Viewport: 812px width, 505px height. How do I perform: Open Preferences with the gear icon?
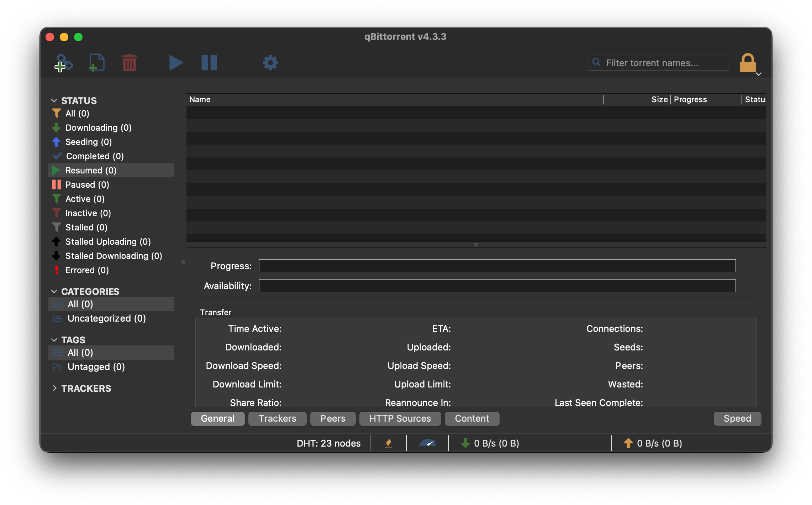coord(270,63)
